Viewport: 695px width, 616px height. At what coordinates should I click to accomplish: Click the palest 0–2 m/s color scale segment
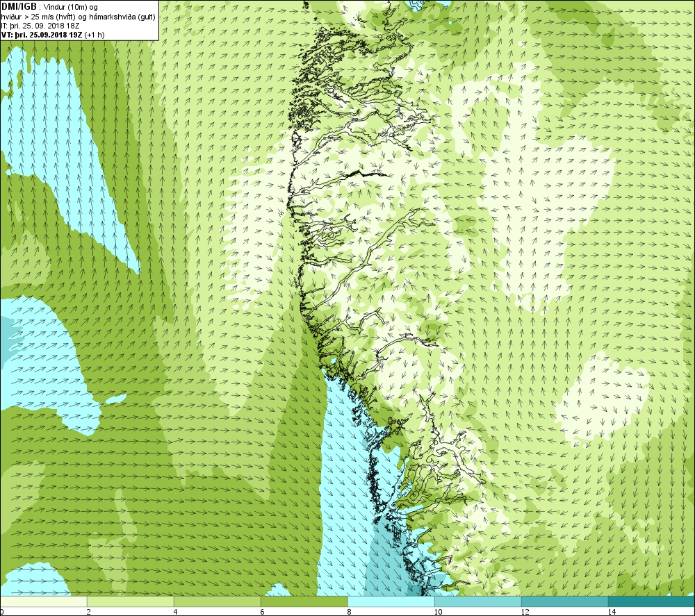point(43,601)
